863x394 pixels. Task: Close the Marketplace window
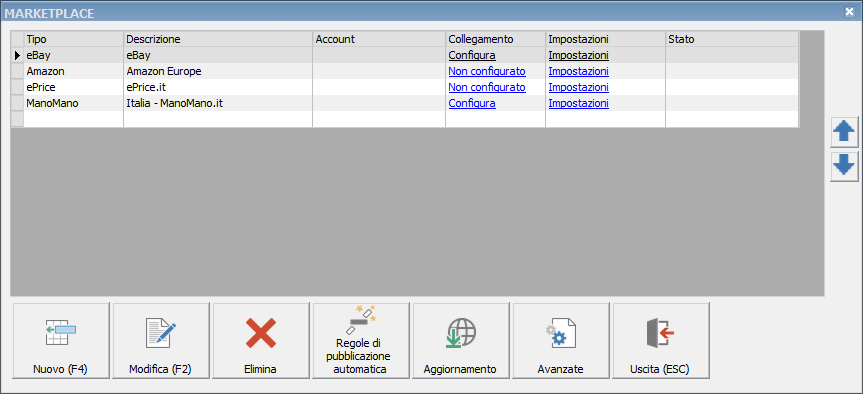[849, 12]
